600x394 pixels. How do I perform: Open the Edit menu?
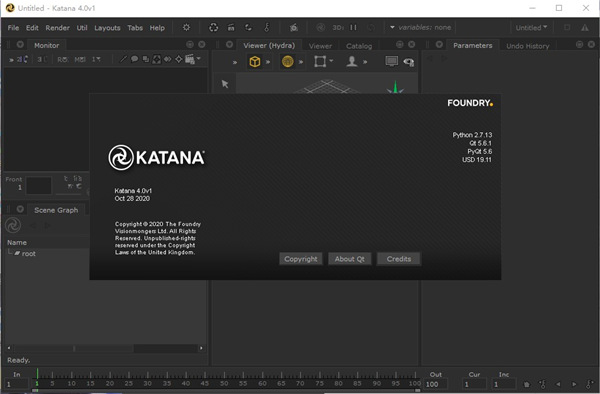pos(32,28)
